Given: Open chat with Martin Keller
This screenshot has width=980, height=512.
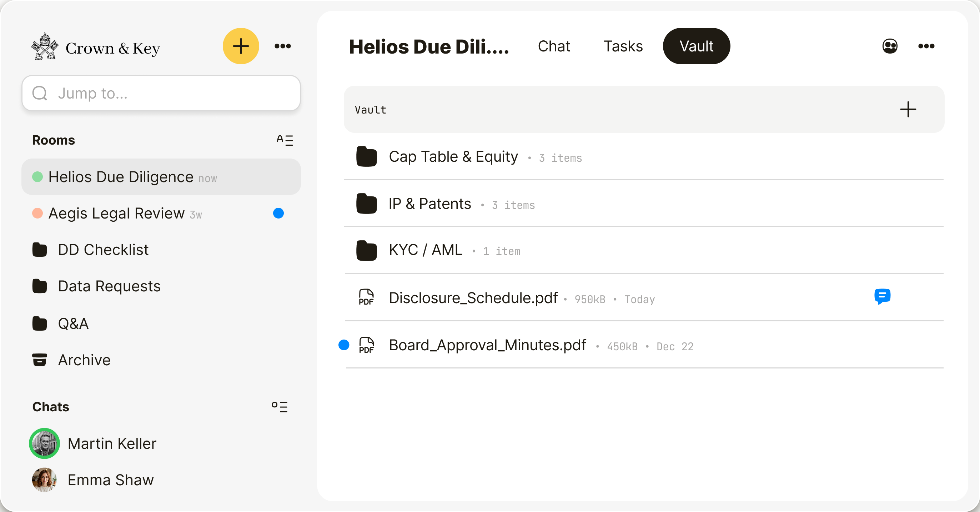Looking at the screenshot, I should [x=111, y=443].
